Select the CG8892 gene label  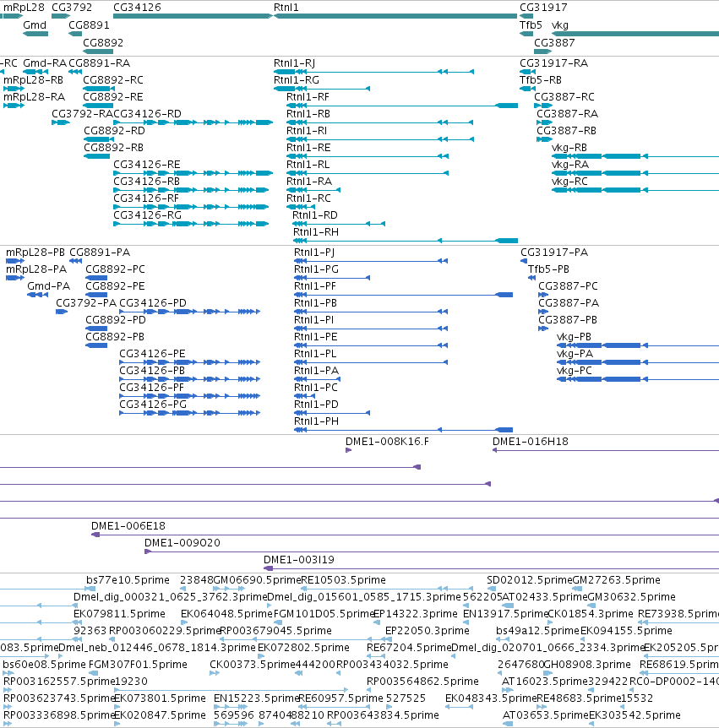click(103, 43)
